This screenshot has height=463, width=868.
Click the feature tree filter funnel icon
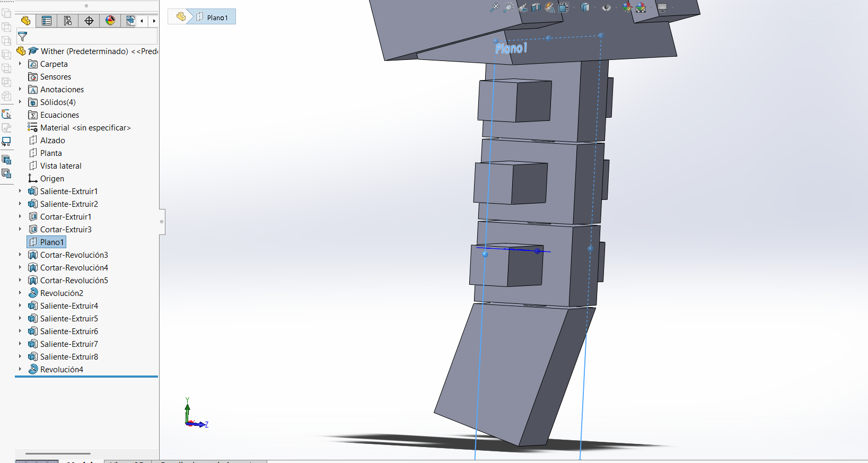point(22,37)
